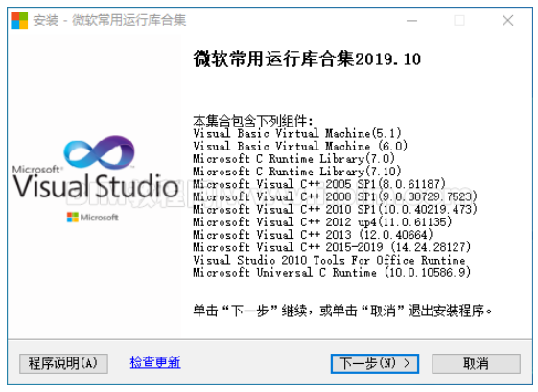Click the 取消 cancel button

[x=476, y=363]
